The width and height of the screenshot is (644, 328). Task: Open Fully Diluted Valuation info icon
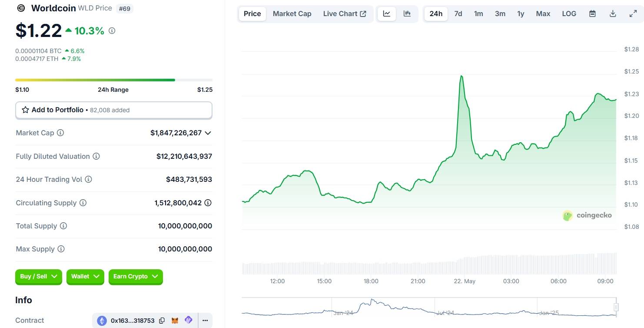(96, 156)
